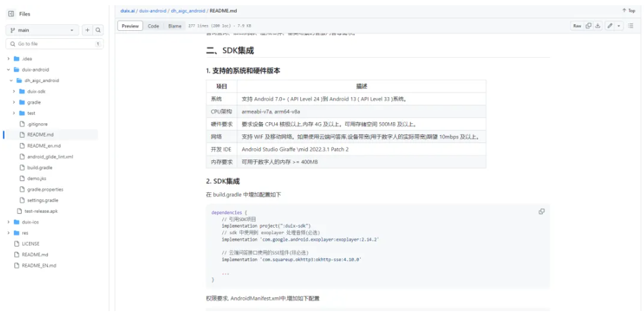Switch to the Blame tab

174,26
